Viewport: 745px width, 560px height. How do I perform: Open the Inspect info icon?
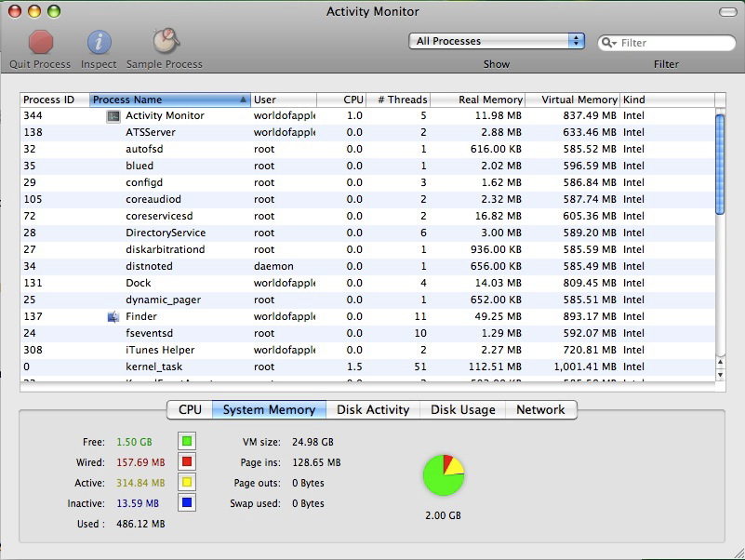coord(99,42)
